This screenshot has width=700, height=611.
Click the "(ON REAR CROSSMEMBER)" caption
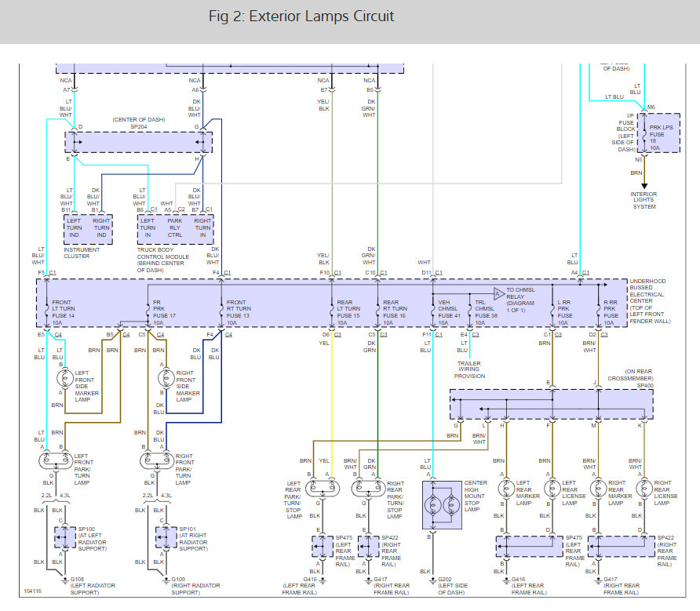point(630,375)
